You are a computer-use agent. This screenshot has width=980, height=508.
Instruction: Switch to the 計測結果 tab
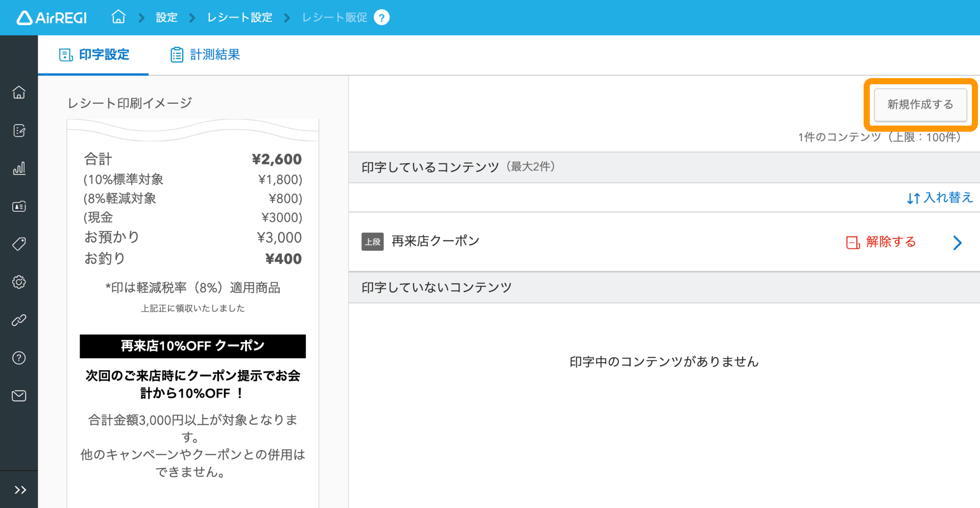205,55
